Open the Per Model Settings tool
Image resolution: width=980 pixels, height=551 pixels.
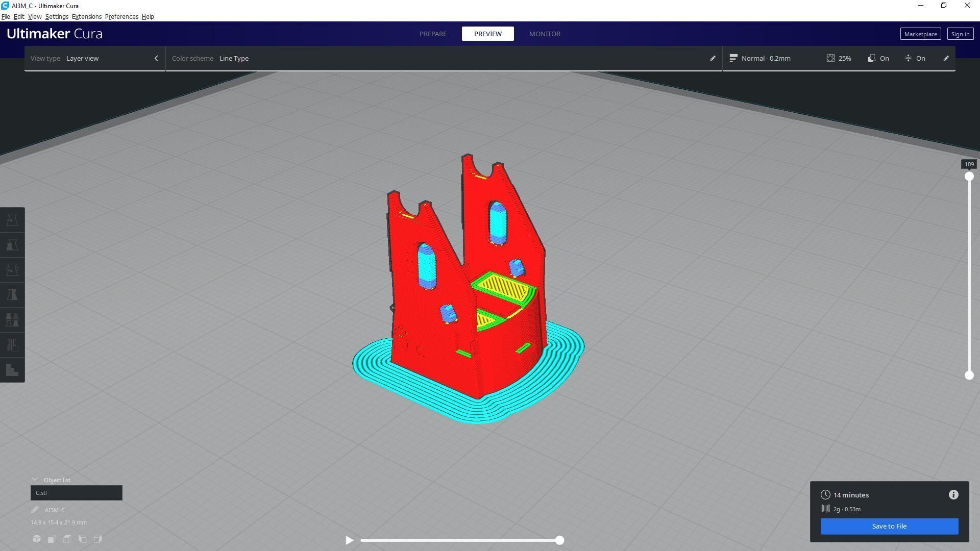[x=12, y=320]
